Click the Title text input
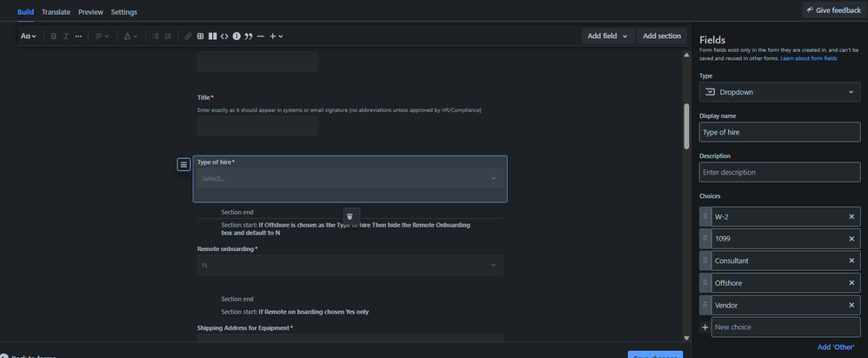Image resolution: width=868 pixels, height=358 pixels. point(257,126)
